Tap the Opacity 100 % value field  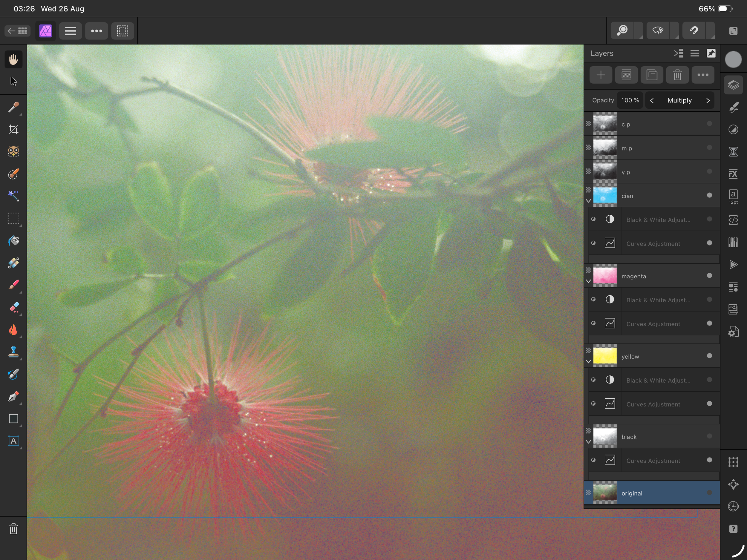pos(630,101)
